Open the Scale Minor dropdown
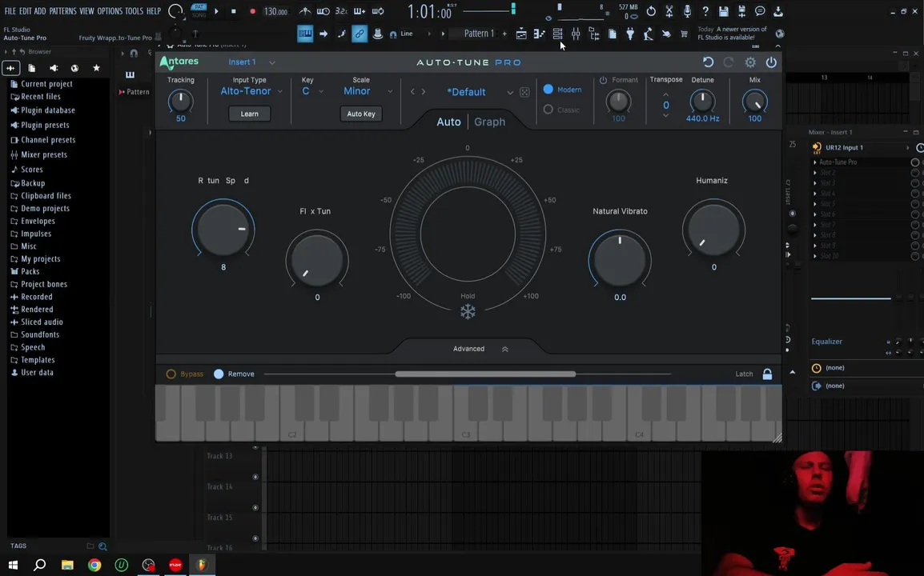This screenshot has height=576, width=924. (x=368, y=91)
